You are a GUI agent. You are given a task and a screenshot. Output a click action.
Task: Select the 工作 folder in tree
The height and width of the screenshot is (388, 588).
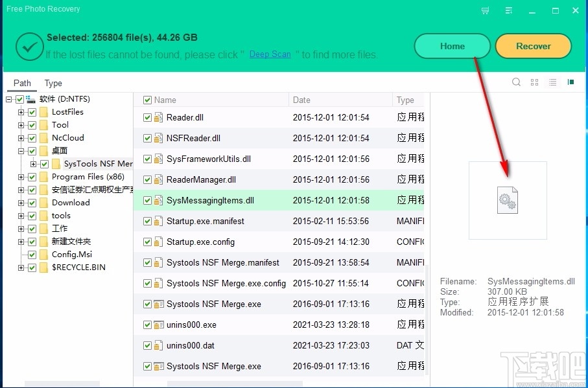coord(60,229)
